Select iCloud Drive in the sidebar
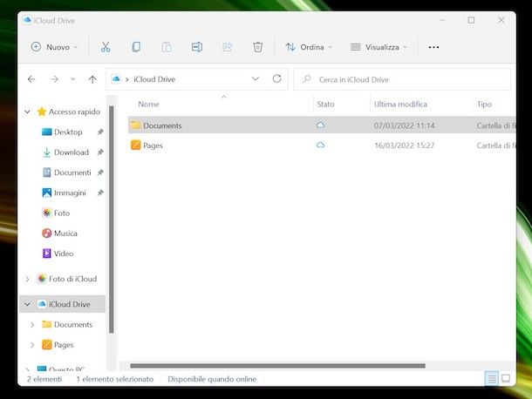This screenshot has width=532, height=399. click(64, 304)
